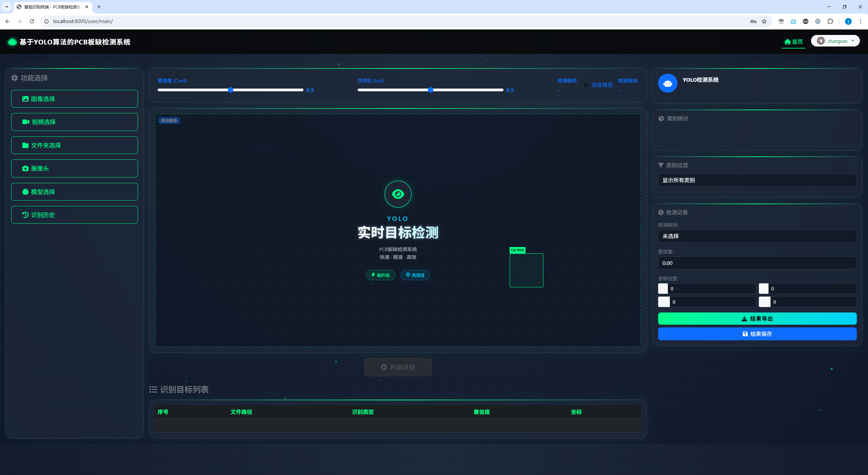Open the Chrome profile avatar
This screenshot has width=868, height=475.
point(848,21)
